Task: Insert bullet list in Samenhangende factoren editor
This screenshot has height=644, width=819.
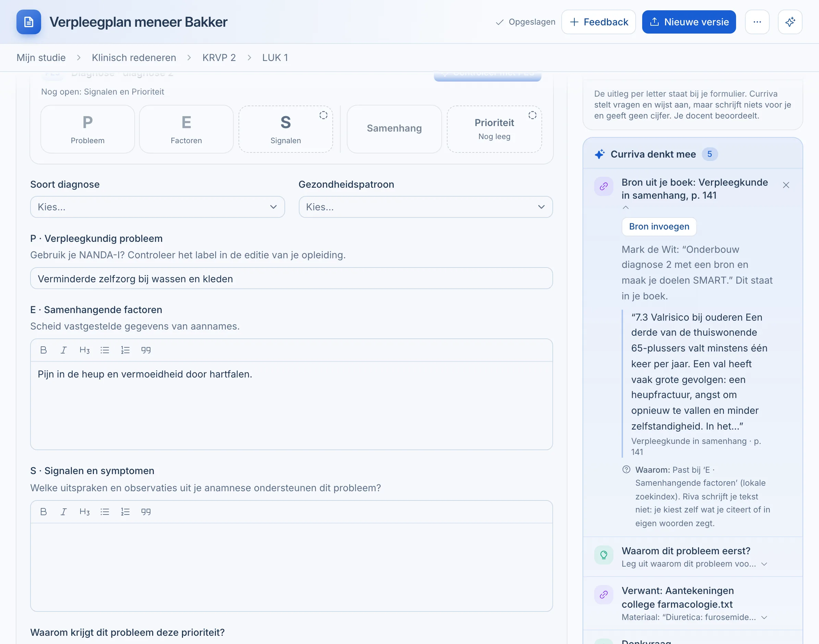Action: coord(105,350)
